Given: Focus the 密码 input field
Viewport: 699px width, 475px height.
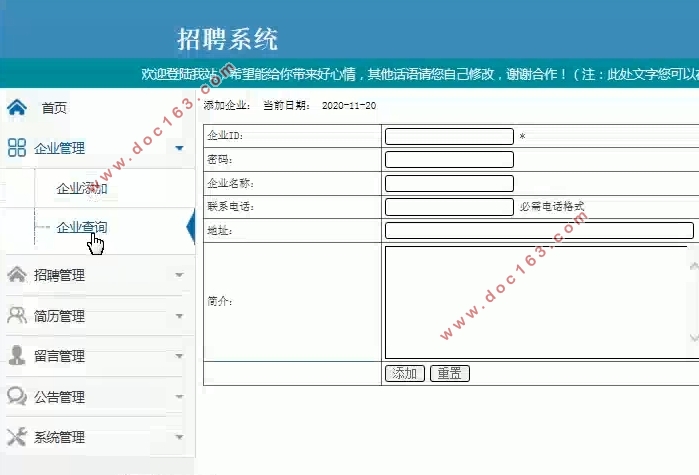Looking at the screenshot, I should click(x=449, y=160).
